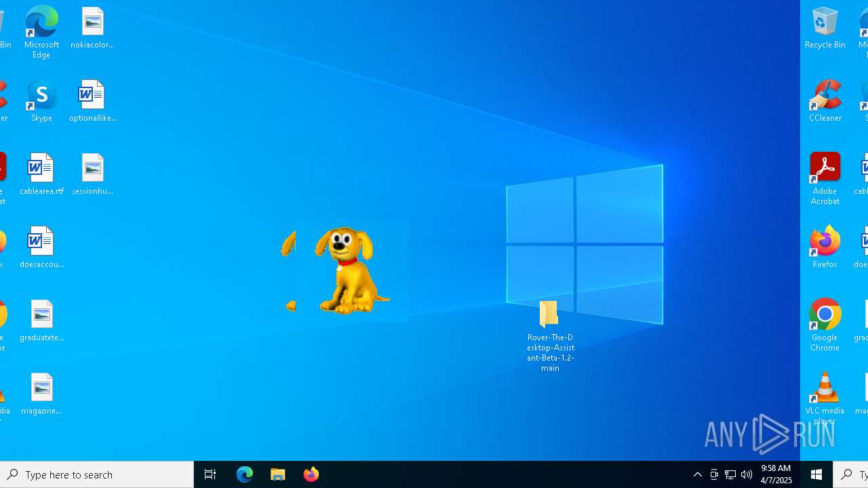
Task: Select the Recycle Bin icon
Action: [825, 28]
